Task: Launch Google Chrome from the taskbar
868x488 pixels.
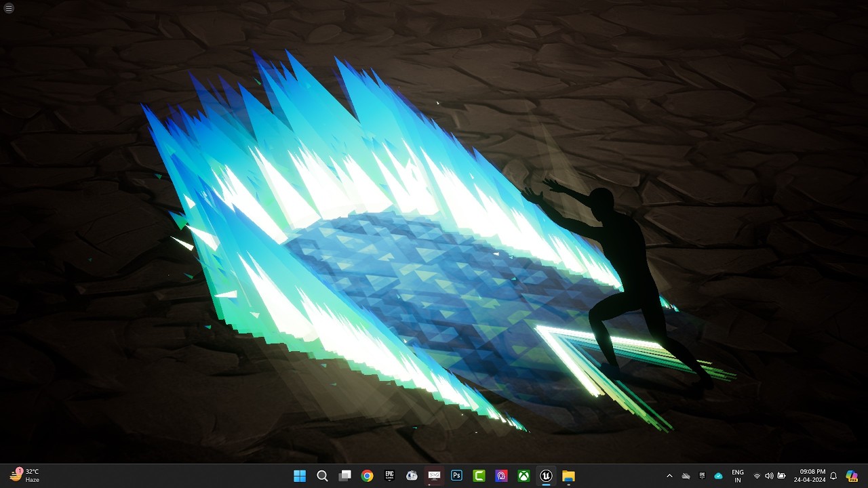Action: click(367, 476)
